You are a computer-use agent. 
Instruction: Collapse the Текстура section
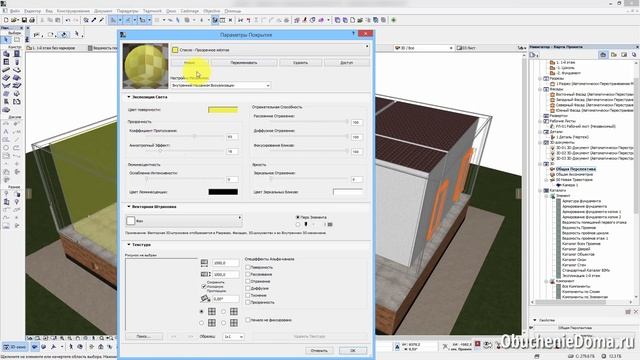[129, 245]
